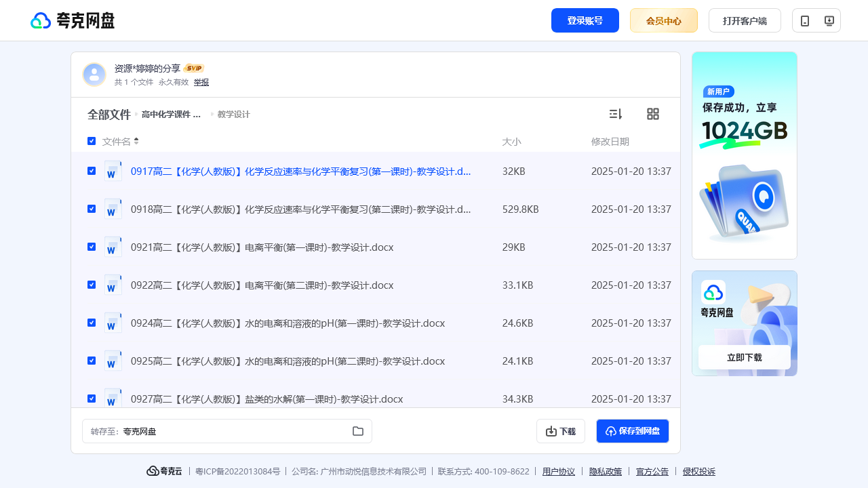Uncheck the 0921 电离平衡 file checkbox
The width and height of the screenshot is (868, 488).
[x=92, y=247]
